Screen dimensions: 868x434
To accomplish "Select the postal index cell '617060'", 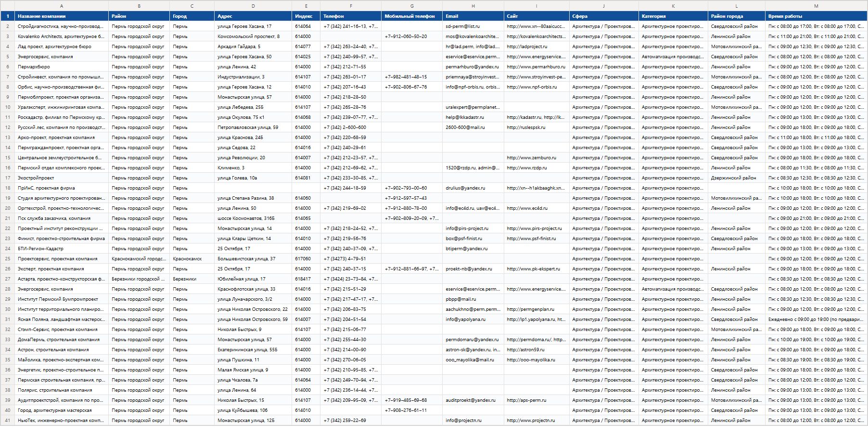I will 306,258.
